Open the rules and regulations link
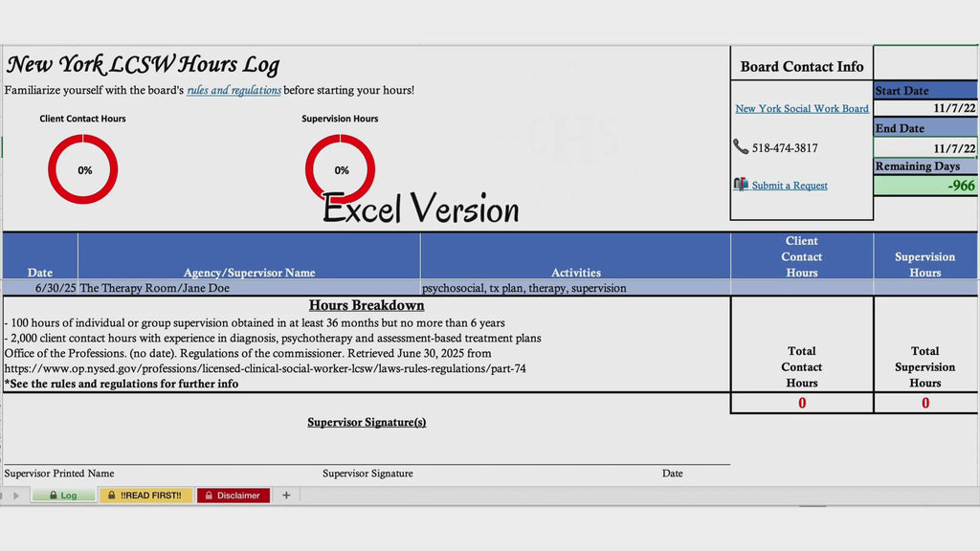Viewport: 980px width, 551px height. coord(234,90)
